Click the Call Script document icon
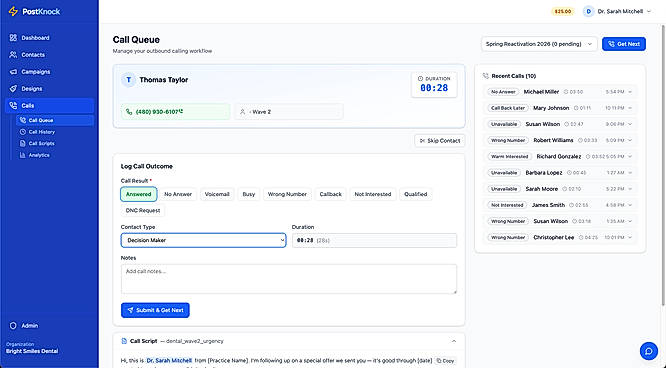 [124, 341]
